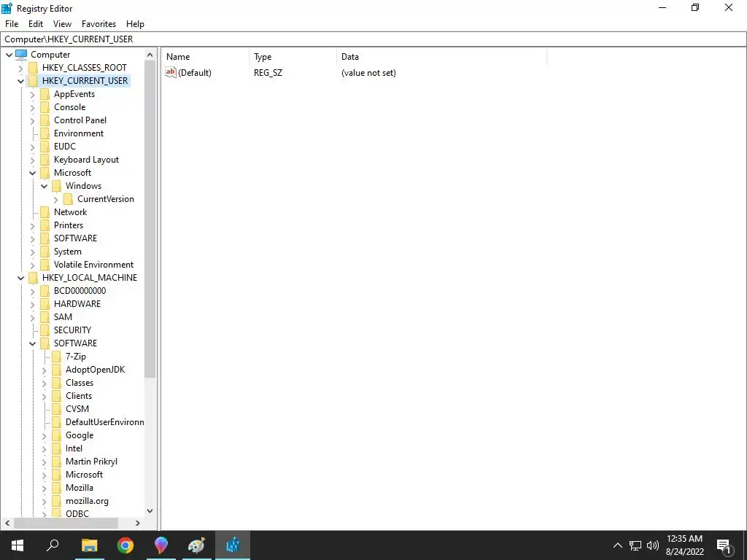The height and width of the screenshot is (560, 747).
Task: Open the volume control in system tray
Action: click(x=653, y=545)
